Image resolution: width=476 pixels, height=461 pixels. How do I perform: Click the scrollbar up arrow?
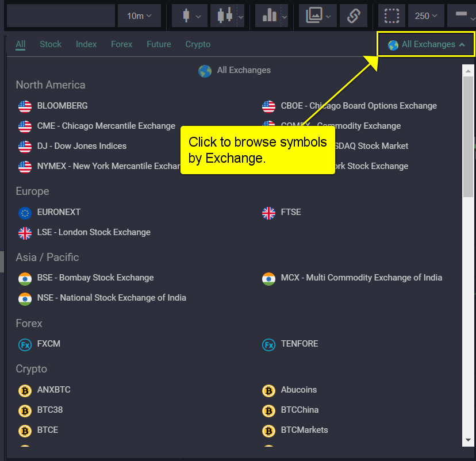pos(468,71)
